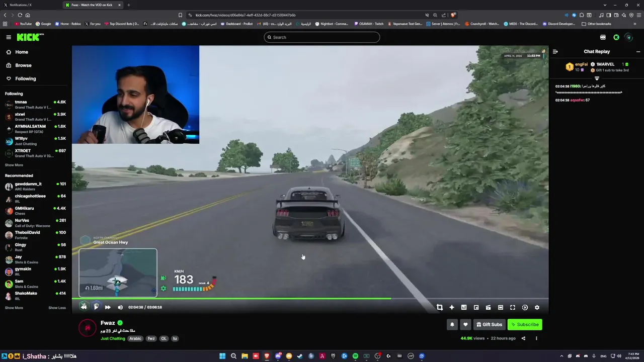Select the Fwaz Watch the VOD tab
This screenshot has width=644, height=362.
[93, 5]
